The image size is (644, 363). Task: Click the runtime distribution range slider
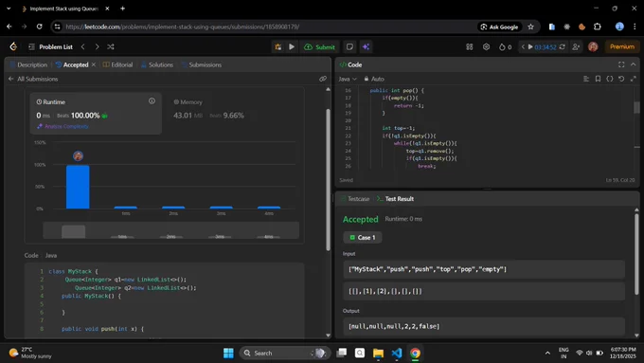170,230
